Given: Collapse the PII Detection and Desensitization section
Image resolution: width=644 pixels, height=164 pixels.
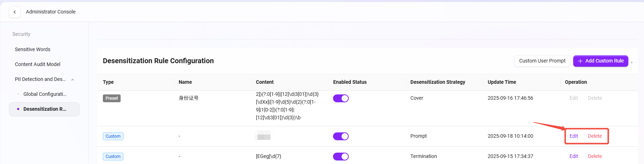Looking at the screenshot, I should coord(73,80).
